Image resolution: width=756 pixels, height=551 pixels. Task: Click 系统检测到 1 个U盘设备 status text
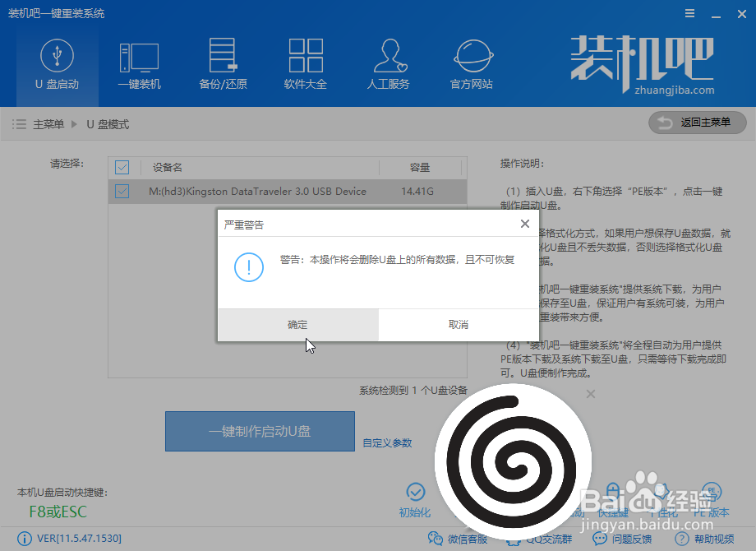point(413,391)
